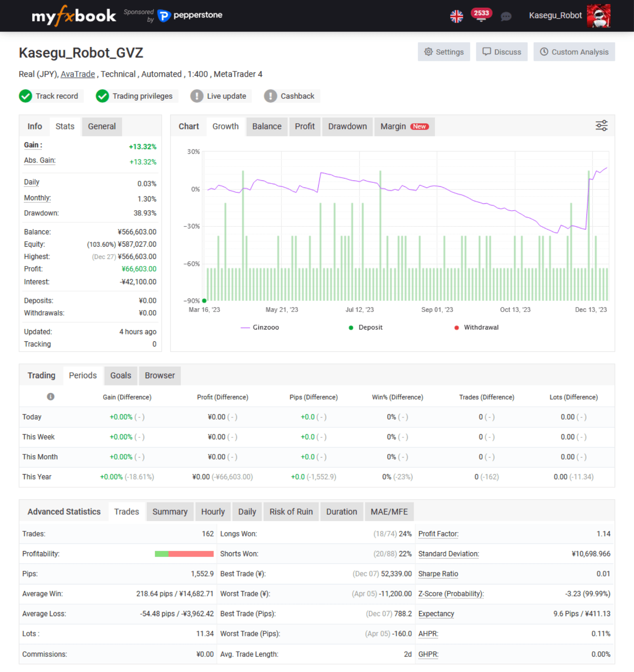Viewport: 634px width, 672px height.
Task: Select the Growth chart tab
Action: (x=225, y=126)
